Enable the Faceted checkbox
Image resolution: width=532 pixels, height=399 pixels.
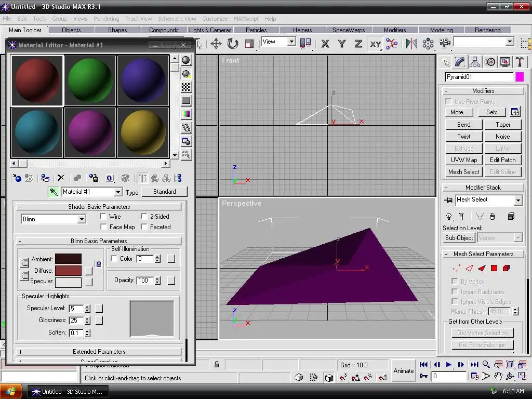tap(144, 227)
